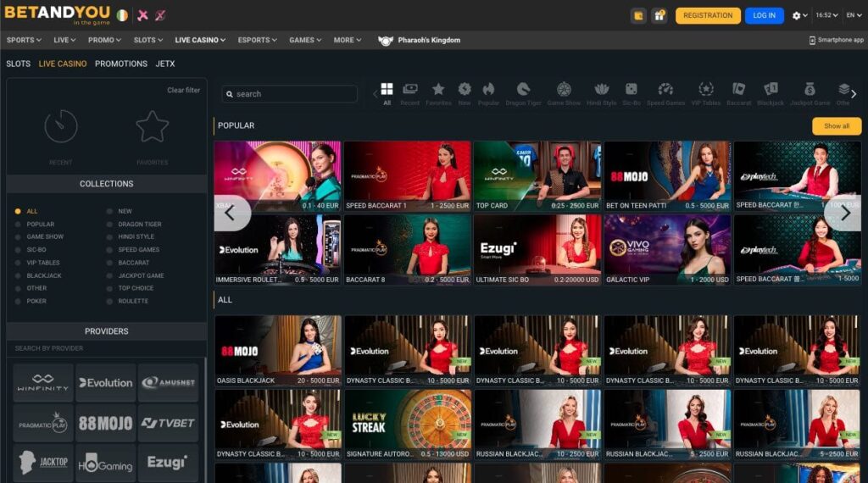Filter by Jacktop provider logo

pos(43,463)
